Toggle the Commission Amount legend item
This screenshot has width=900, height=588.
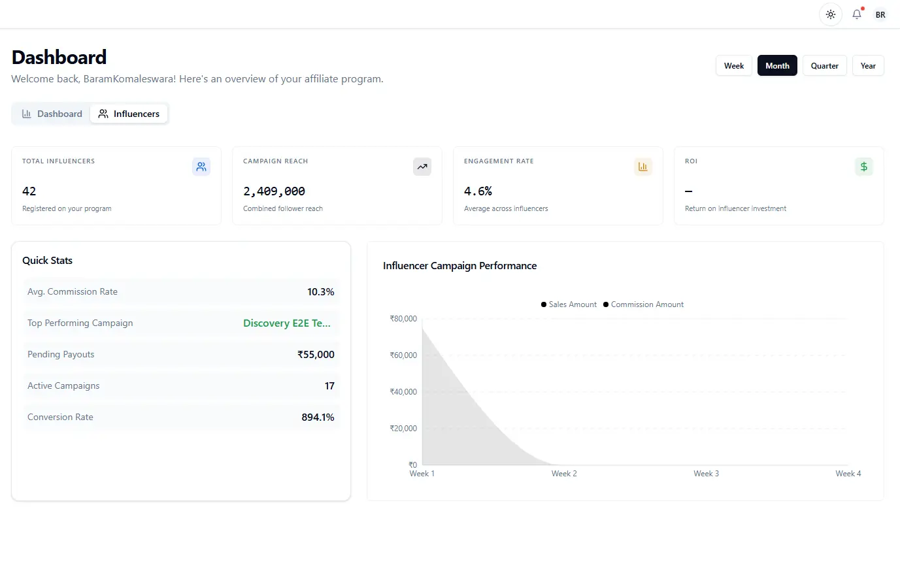643,304
